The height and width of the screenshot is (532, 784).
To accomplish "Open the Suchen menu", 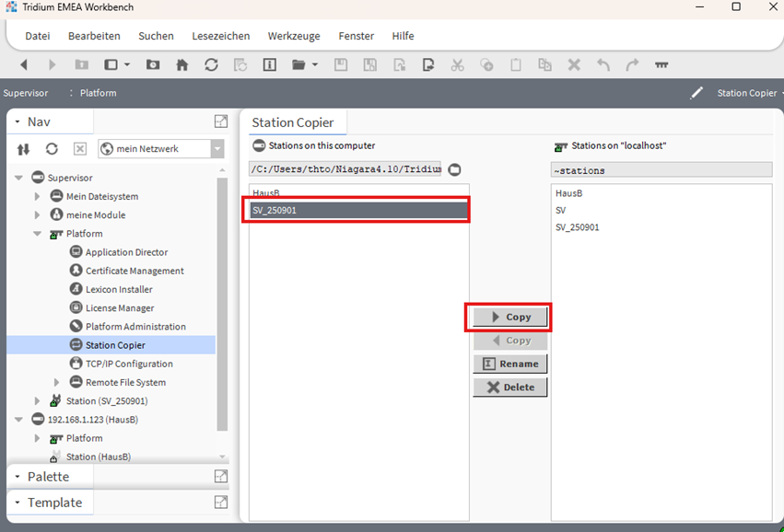I will pos(156,36).
